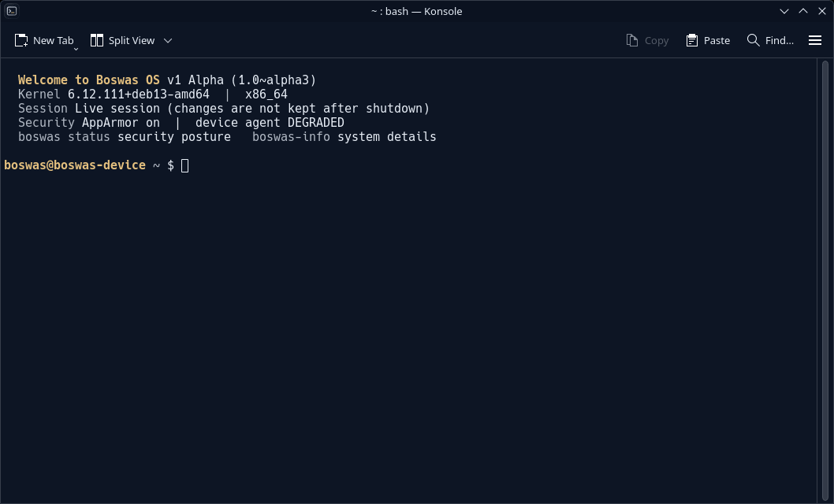Image resolution: width=834 pixels, height=504 pixels.
Task: Maximize the Konsole window
Action: [x=803, y=11]
